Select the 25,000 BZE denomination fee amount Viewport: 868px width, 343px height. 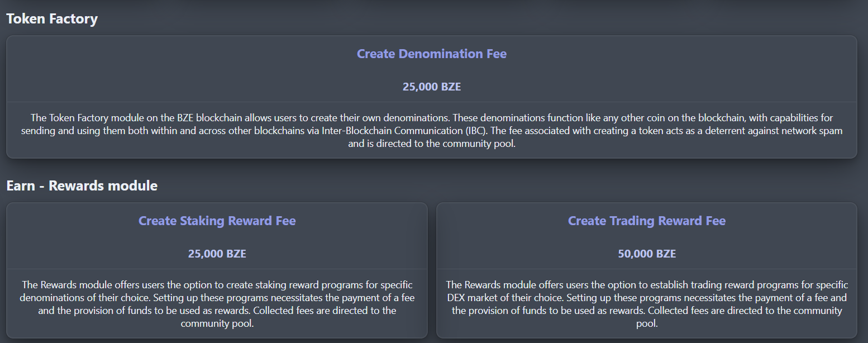point(431,87)
